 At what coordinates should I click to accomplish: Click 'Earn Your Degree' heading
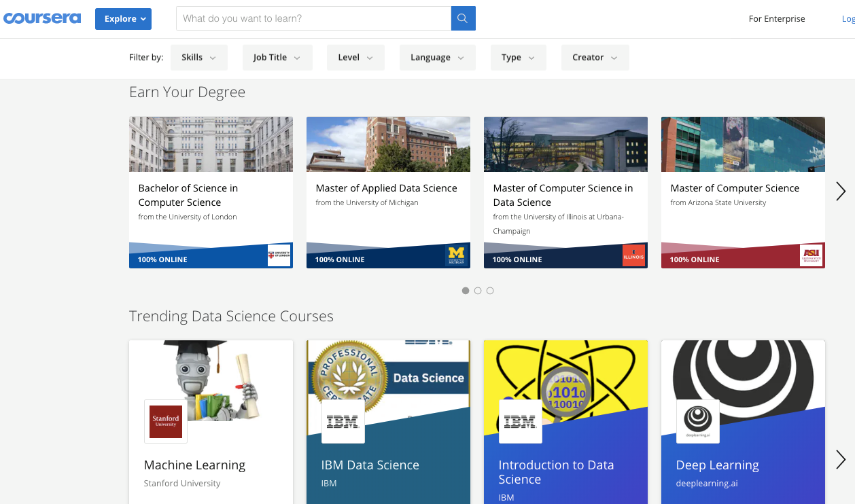point(188,92)
